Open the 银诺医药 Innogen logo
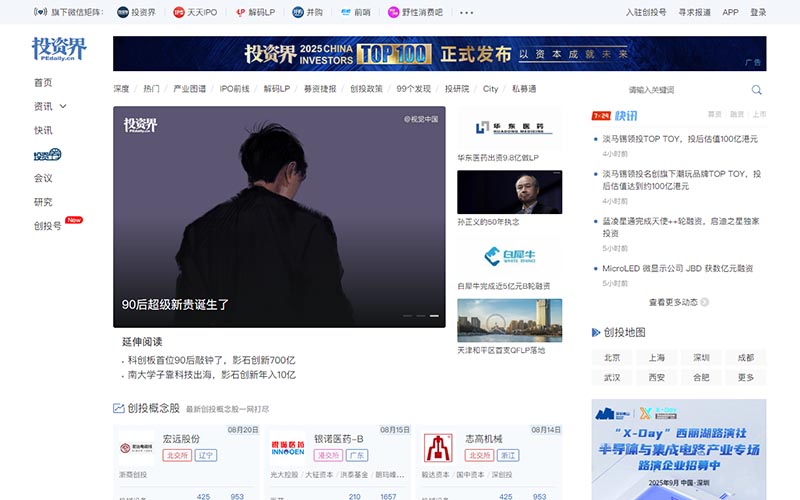The width and height of the screenshot is (800, 500). coord(288,448)
